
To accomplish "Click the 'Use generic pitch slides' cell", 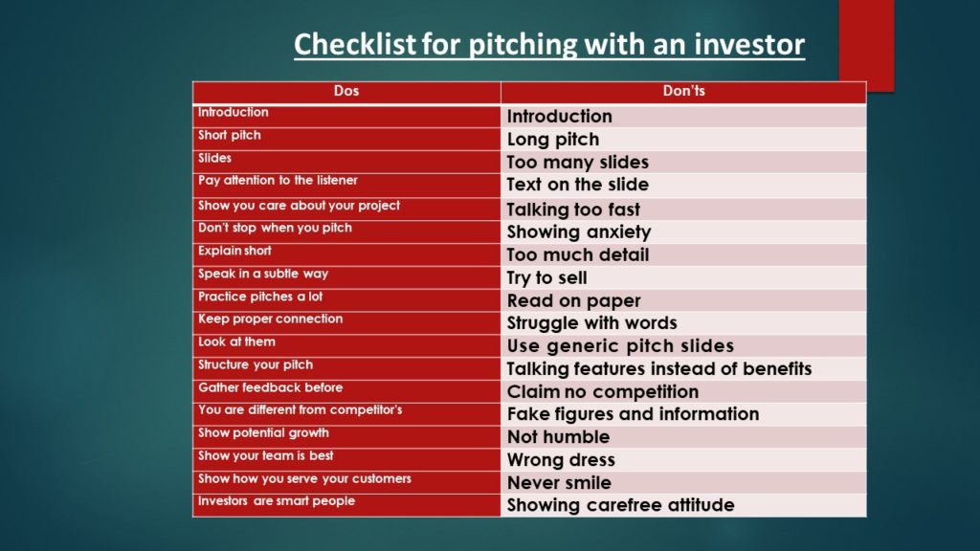I will click(683, 346).
